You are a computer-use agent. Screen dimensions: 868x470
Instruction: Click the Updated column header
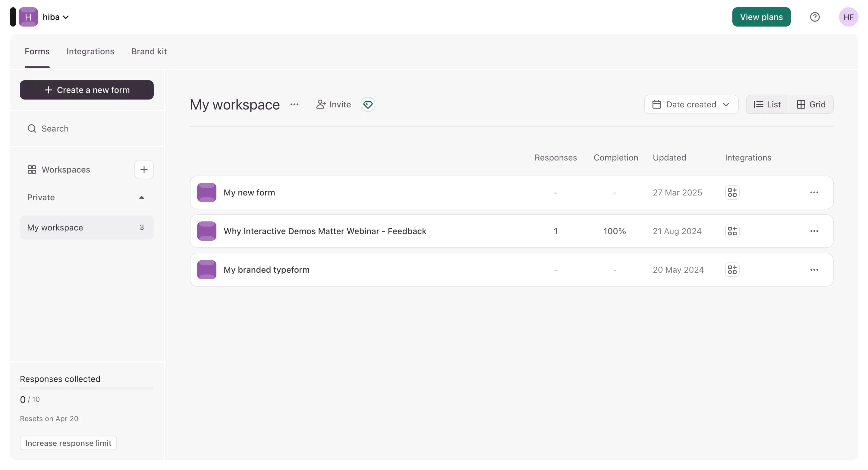[x=669, y=157]
